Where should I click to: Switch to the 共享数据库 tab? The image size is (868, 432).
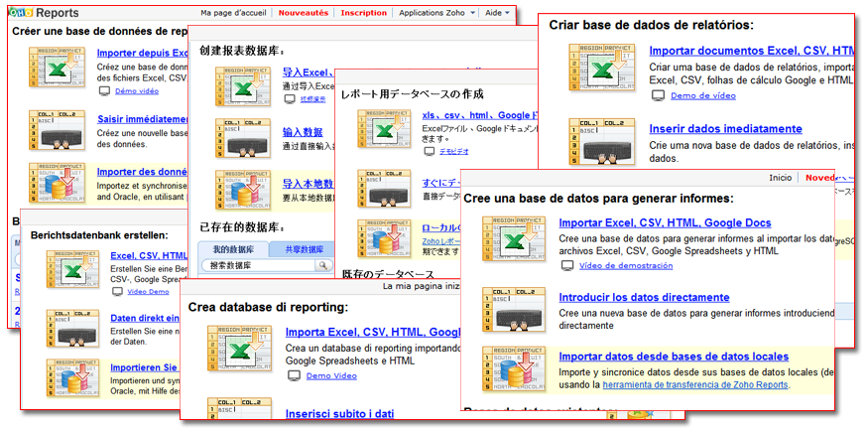coord(304,249)
